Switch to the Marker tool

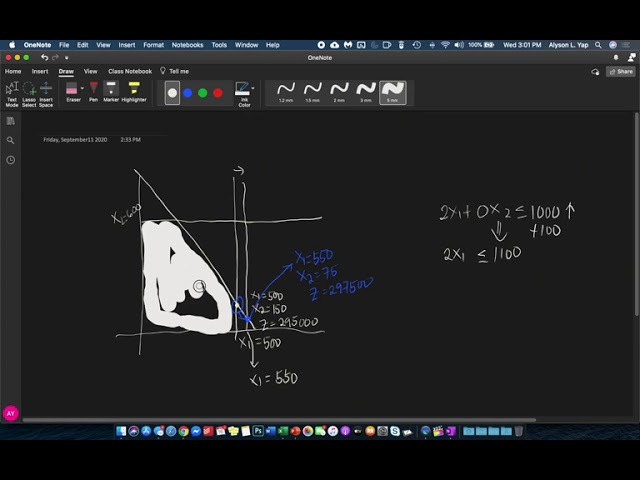click(x=111, y=92)
